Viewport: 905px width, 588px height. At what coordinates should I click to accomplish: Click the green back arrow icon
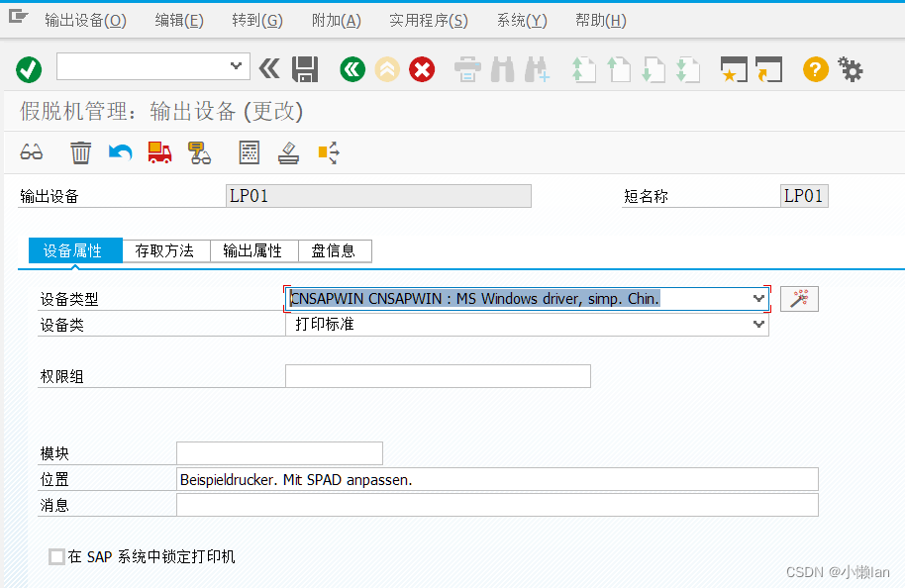(352, 69)
